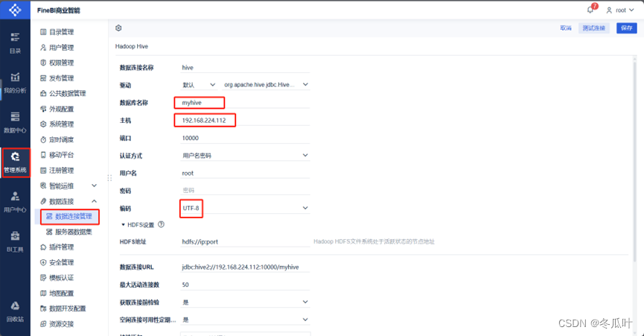Edit the 端口 port field 10000
Screen dimensions: 644x336
[x=245, y=138]
